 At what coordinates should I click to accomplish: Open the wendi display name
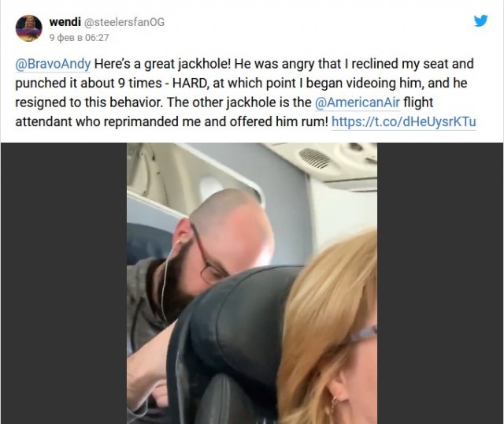(x=65, y=22)
